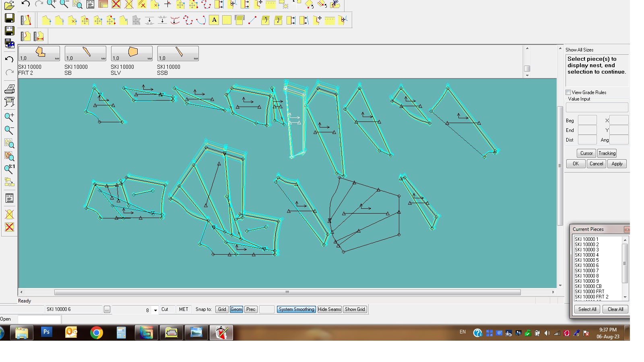Click the Save floppy disk icon
Image resolution: width=644 pixels, height=362 pixels.
[9, 18]
